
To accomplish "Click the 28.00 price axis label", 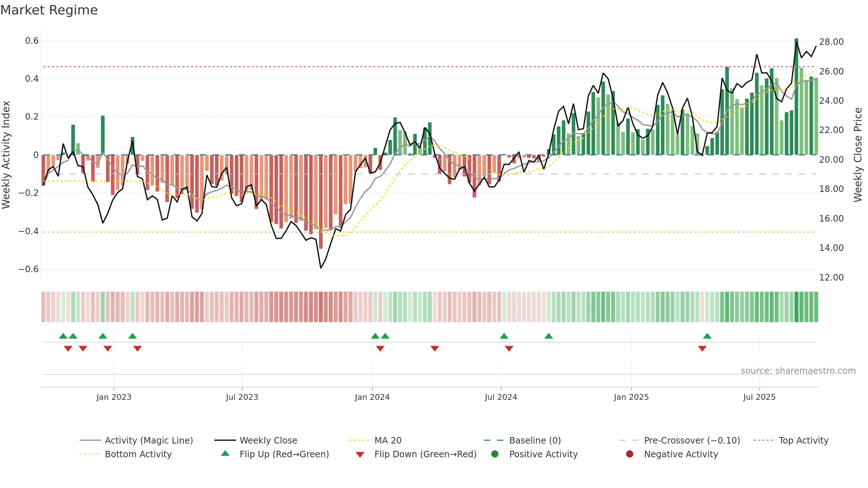I will 831,42.
